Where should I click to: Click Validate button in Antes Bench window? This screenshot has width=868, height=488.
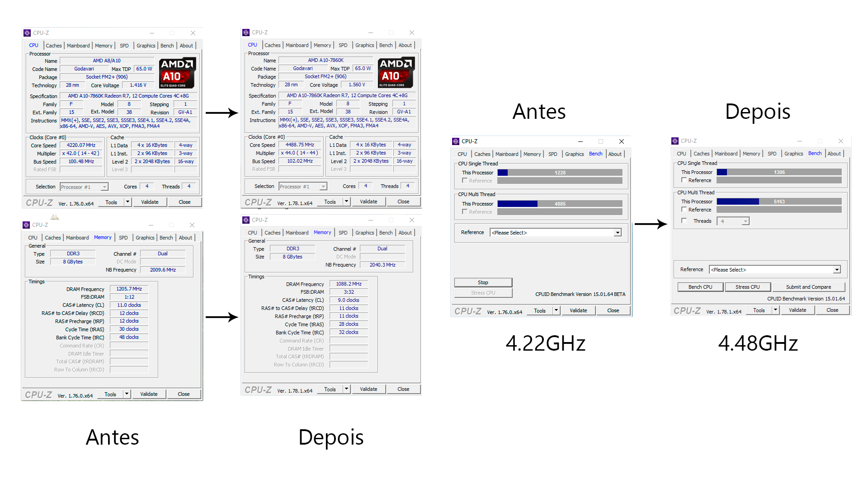[578, 311]
